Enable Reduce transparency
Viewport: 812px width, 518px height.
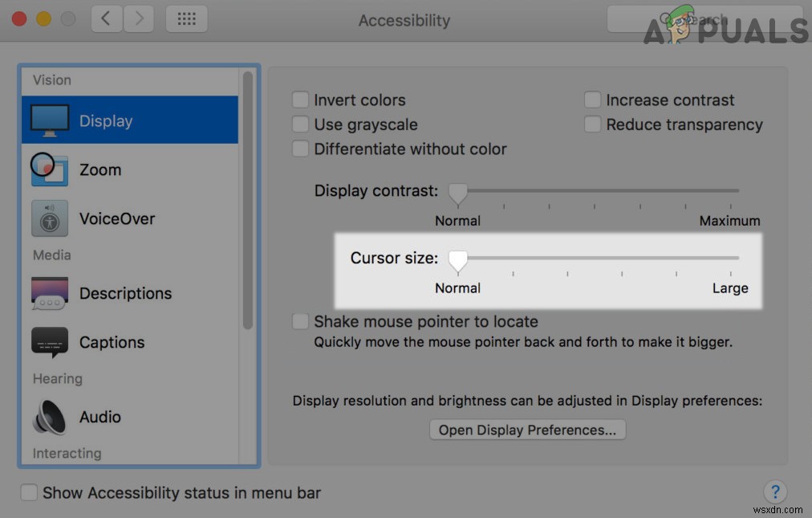coord(592,124)
